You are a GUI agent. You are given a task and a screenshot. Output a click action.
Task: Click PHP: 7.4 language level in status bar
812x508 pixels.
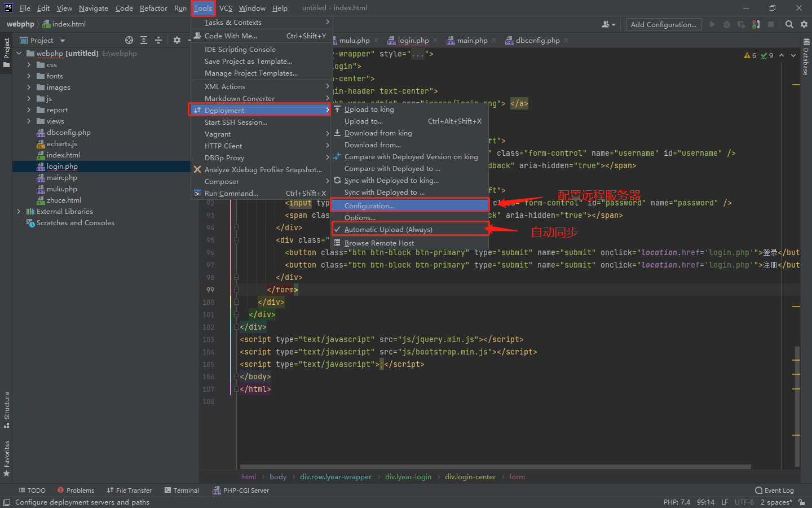point(677,502)
